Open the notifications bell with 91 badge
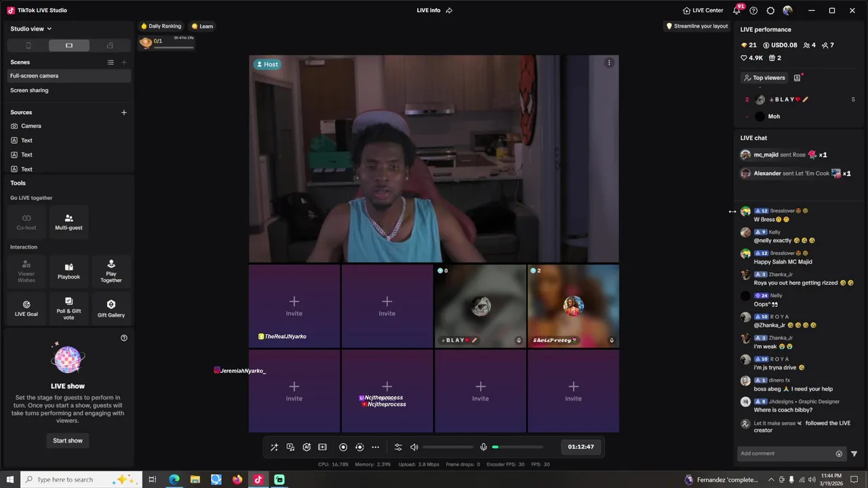The image size is (868, 488). click(737, 10)
